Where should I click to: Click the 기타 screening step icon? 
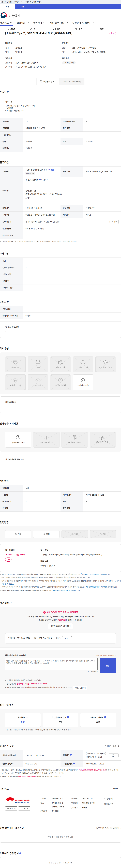103,534
